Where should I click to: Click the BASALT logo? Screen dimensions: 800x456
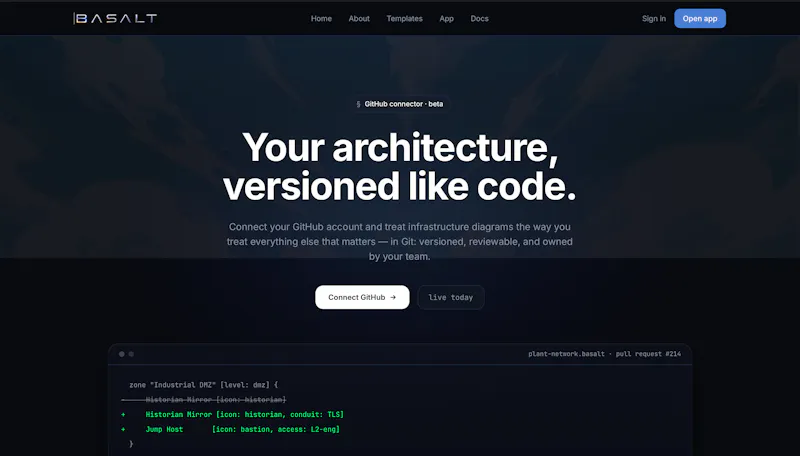click(x=115, y=18)
